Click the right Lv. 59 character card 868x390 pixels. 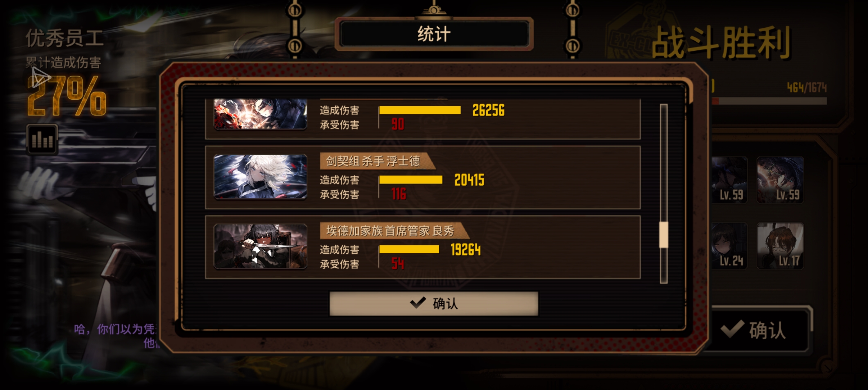(780, 180)
